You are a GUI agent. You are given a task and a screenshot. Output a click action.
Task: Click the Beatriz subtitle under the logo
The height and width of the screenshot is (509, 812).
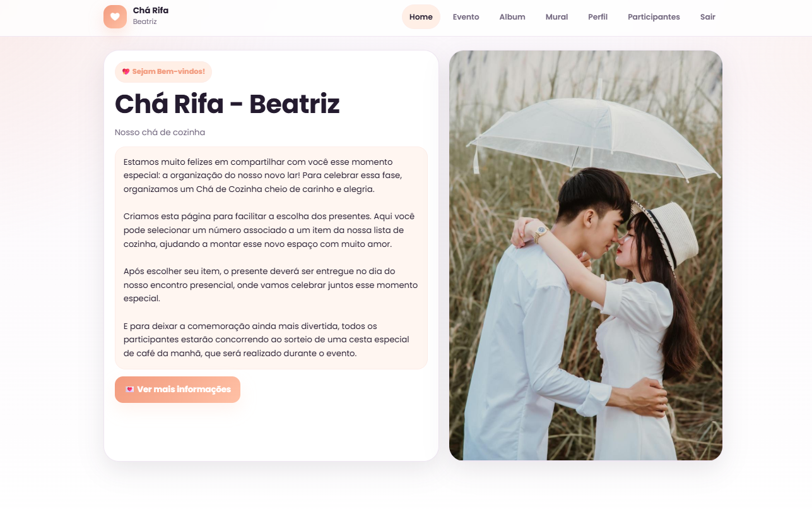pyautogui.click(x=144, y=22)
